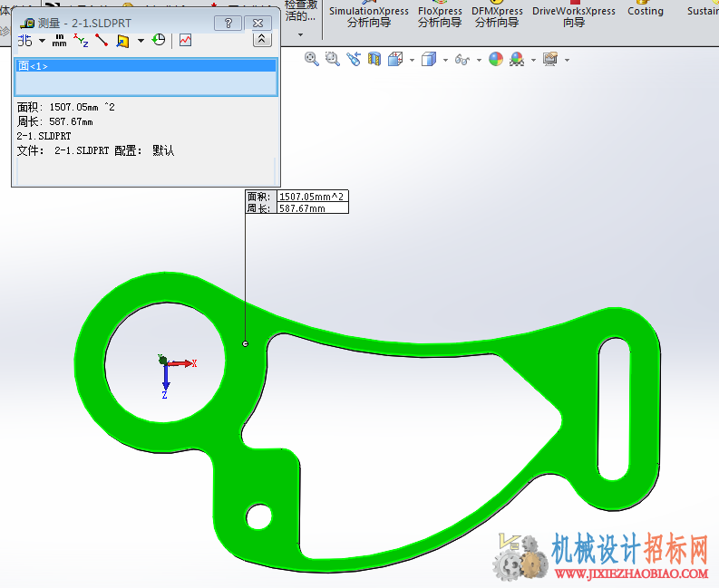Click the perimeter result 587.67mm line

(x=55, y=122)
